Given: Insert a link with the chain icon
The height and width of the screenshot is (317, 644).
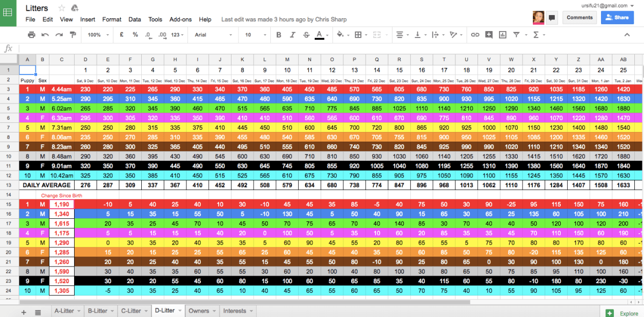Looking at the screenshot, I should (x=475, y=35).
